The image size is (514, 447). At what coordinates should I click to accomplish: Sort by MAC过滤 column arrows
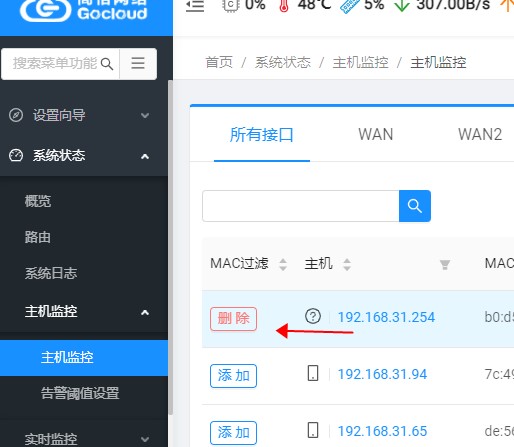pyautogui.click(x=283, y=264)
